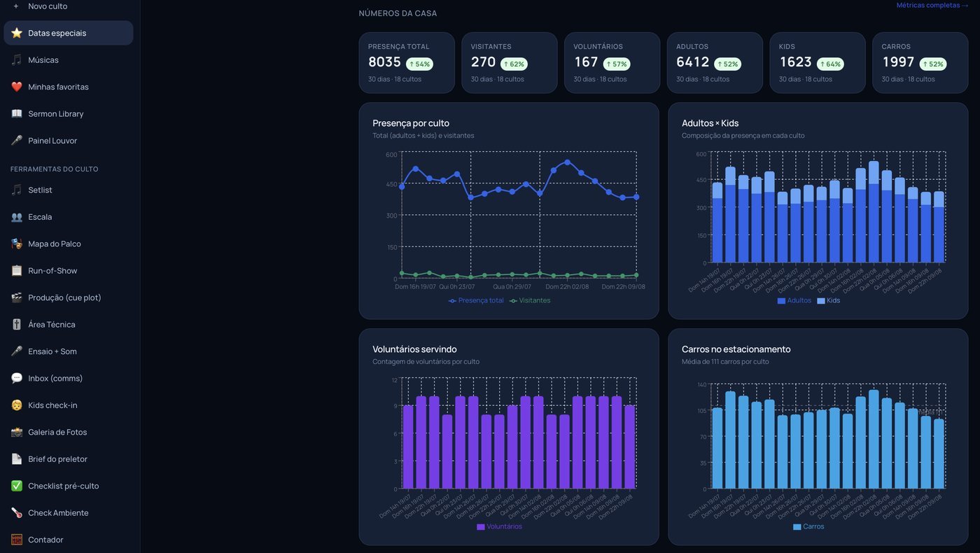Open the Sermon Library page
The width and height of the screenshot is (980, 553).
[69, 114]
